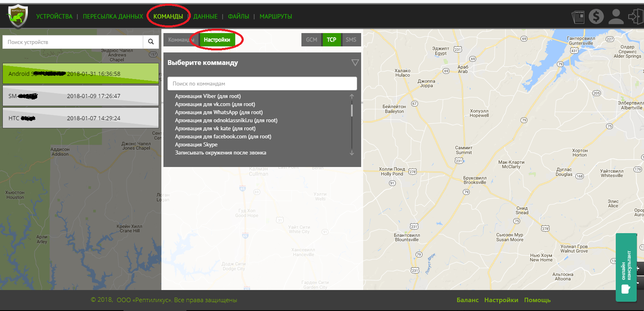Open the МАРШРУТЫ menu

(x=276, y=17)
